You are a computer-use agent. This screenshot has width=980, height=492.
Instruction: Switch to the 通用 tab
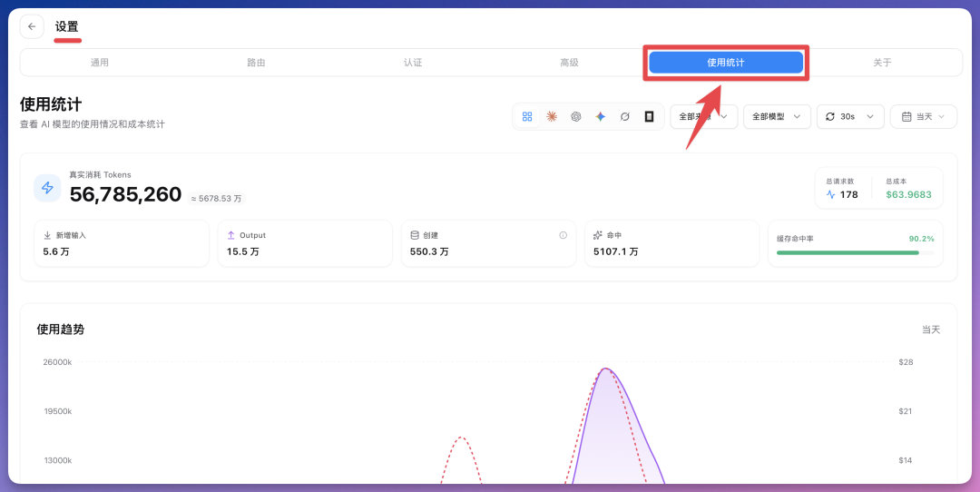100,63
